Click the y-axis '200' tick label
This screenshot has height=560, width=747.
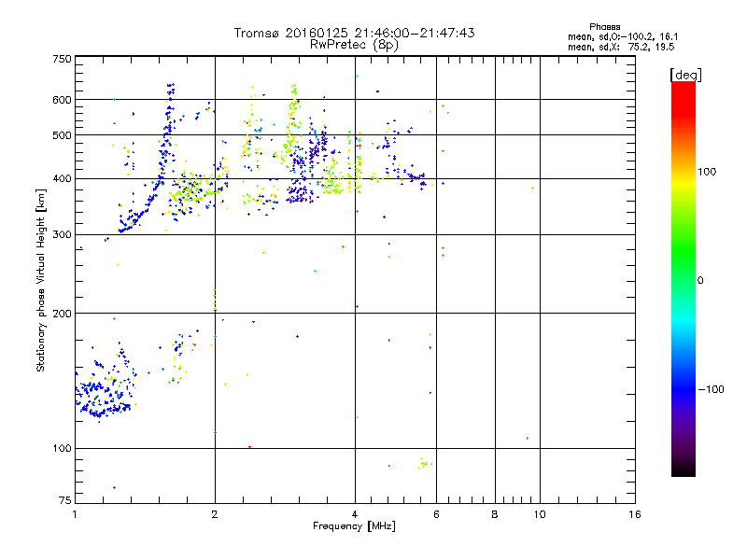click(62, 314)
